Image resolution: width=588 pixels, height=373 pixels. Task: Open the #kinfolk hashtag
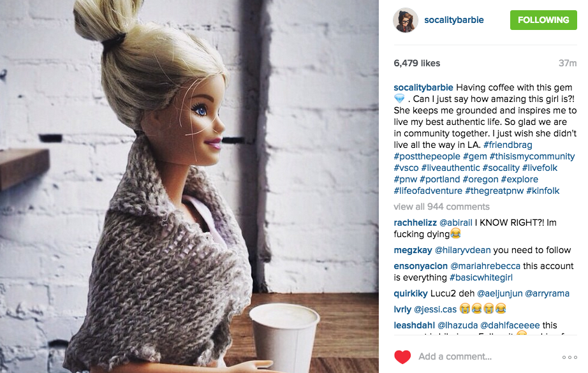click(543, 191)
